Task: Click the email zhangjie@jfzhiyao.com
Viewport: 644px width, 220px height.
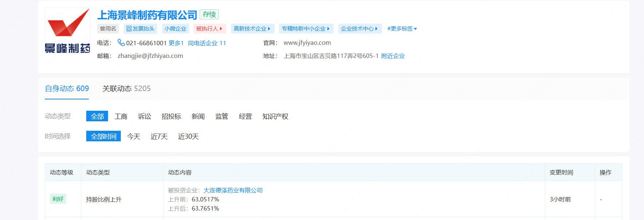Action: (150, 56)
